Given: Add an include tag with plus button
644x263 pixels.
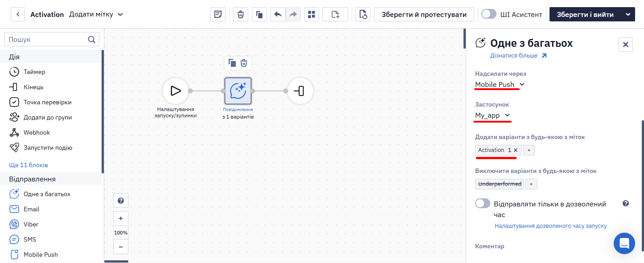Looking at the screenshot, I should (529, 150).
